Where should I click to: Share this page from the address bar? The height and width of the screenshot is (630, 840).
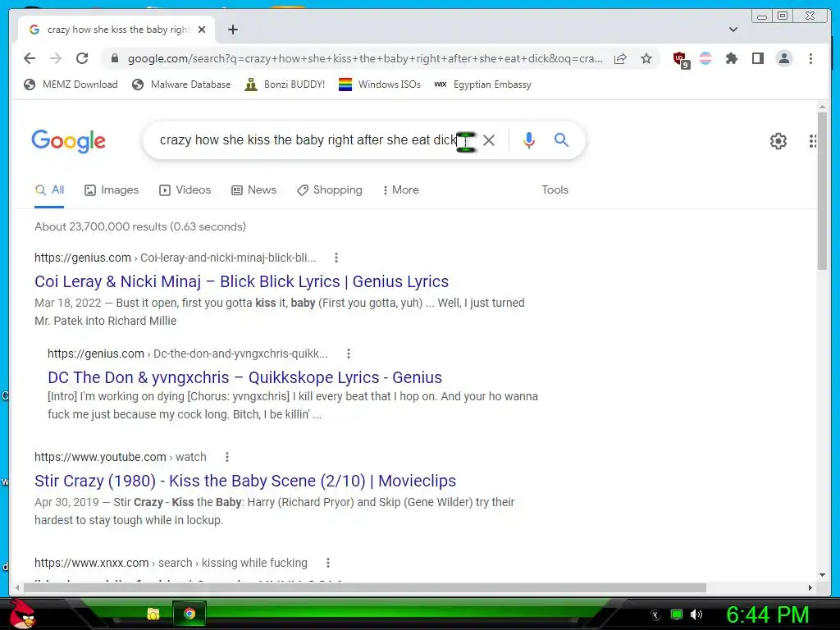(620, 58)
